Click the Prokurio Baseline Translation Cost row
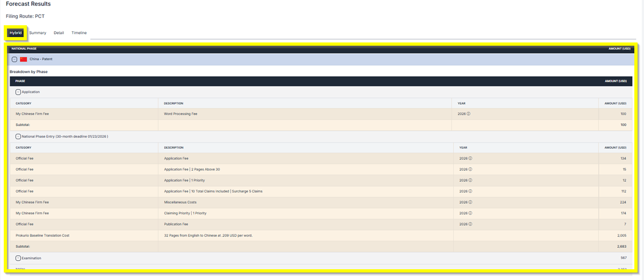644x280 pixels. (x=42, y=235)
